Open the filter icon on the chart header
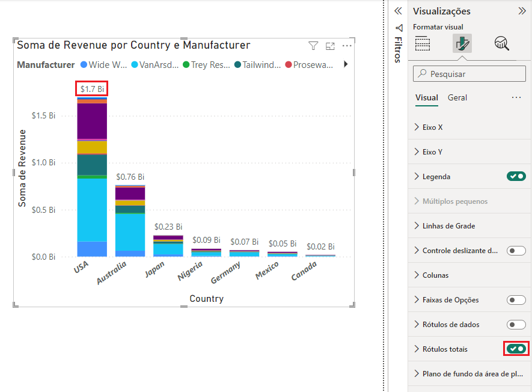 pyautogui.click(x=313, y=46)
